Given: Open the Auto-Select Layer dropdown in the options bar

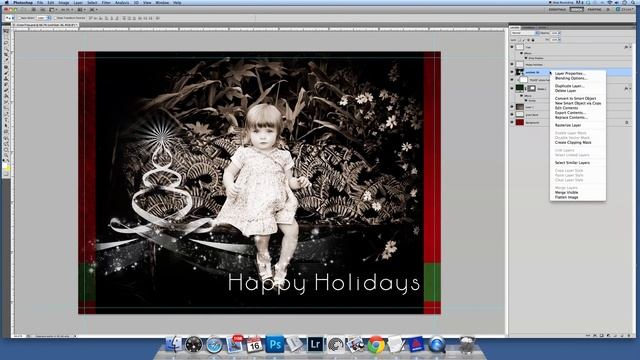Looking at the screenshot, I should click(x=43, y=18).
